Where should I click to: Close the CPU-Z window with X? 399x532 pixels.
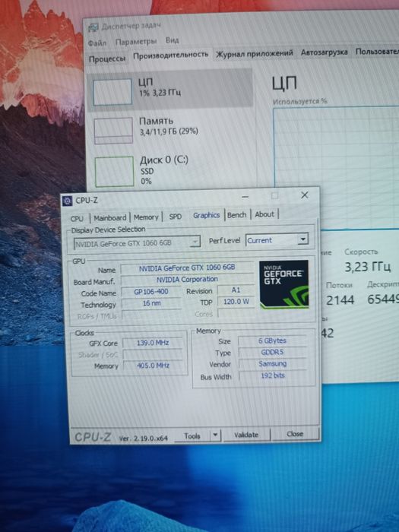(304, 195)
